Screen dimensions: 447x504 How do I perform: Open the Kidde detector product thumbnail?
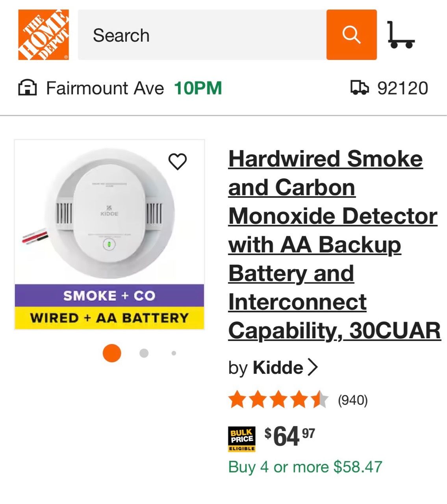(x=109, y=235)
